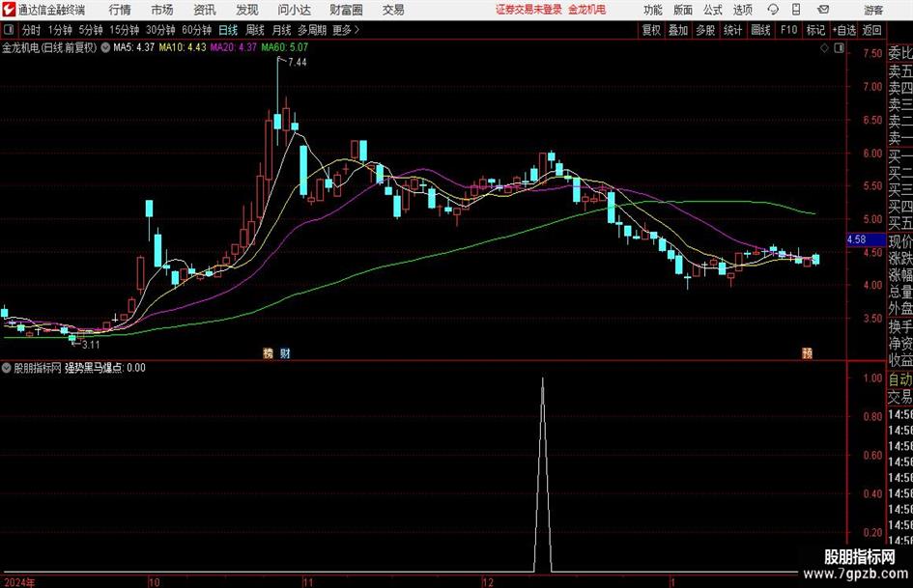Click the red 通达信 logo icon
913x588 pixels.
pos(9,10)
